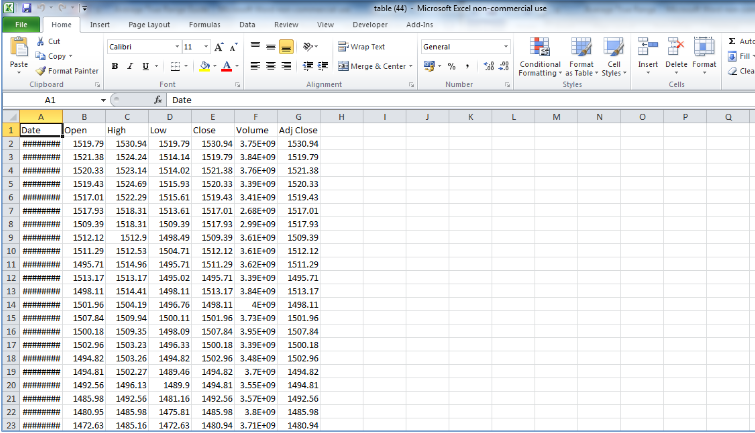This screenshot has height=433, width=755.
Task: Open the File menu button
Action: (x=21, y=23)
